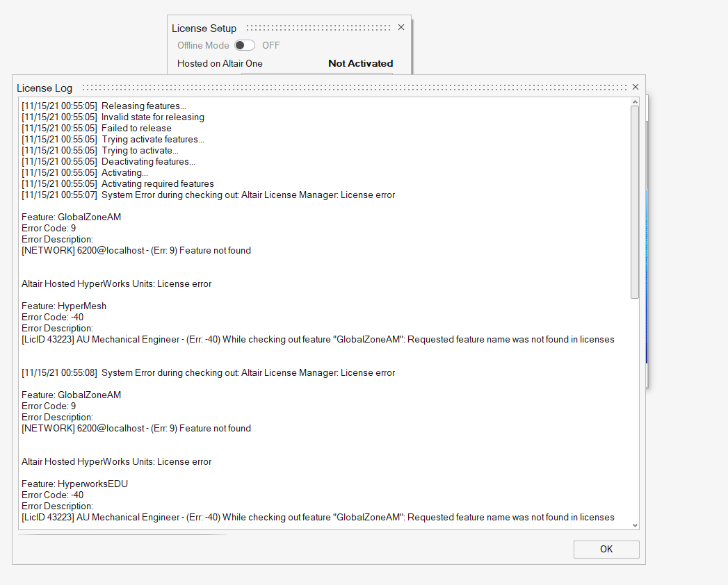The height and width of the screenshot is (585, 728).
Task: Click the License Log scroll up arrow
Action: pos(635,101)
